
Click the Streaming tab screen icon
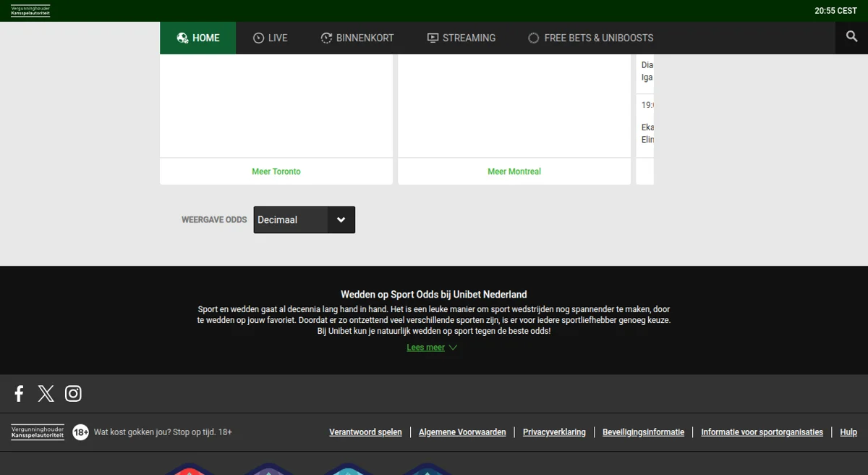(433, 38)
